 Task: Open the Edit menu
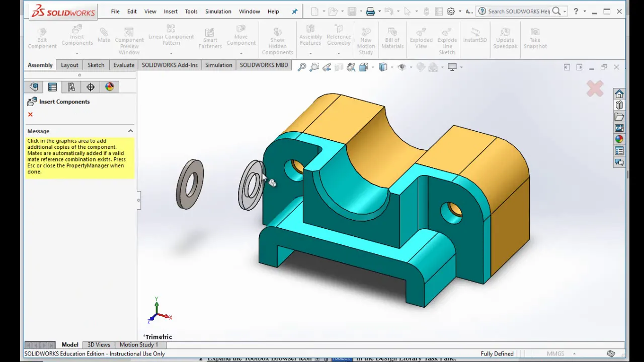click(x=132, y=11)
